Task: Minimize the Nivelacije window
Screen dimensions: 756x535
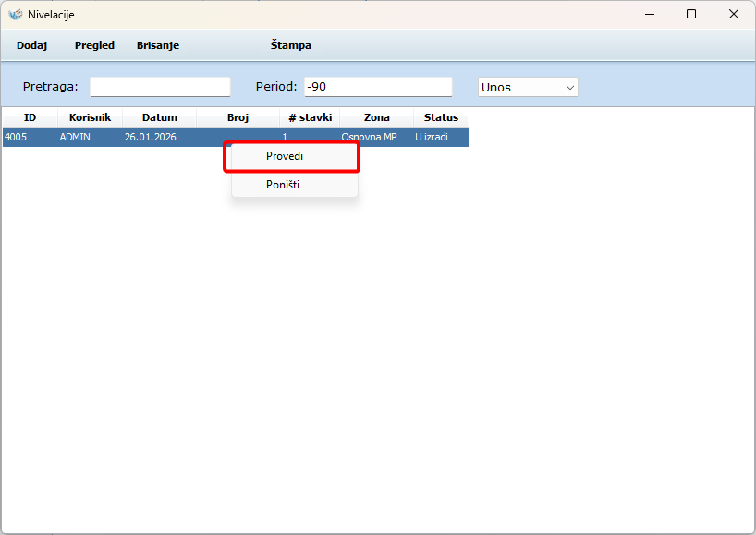Action: click(649, 15)
